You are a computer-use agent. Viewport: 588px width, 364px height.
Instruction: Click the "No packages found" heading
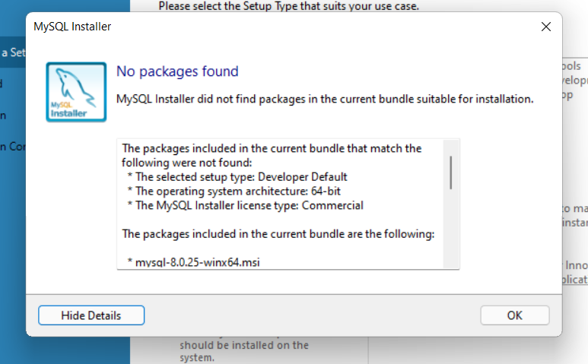pos(177,71)
